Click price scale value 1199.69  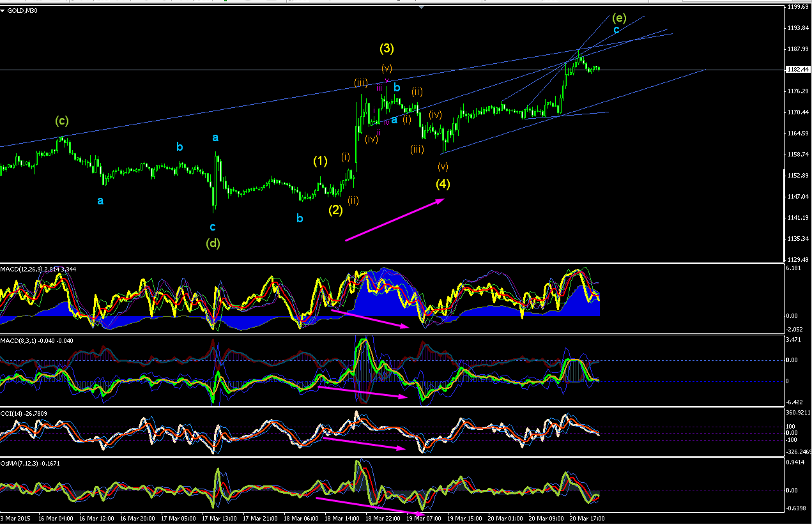(797, 8)
